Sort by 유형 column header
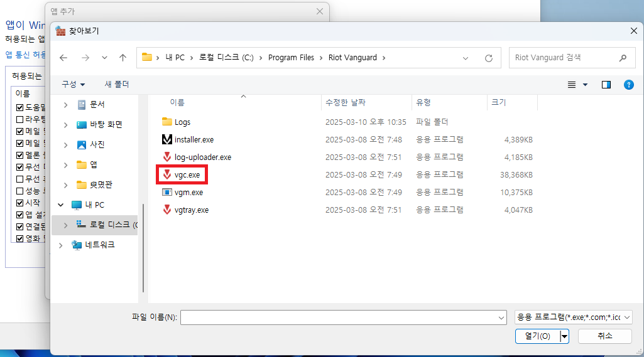Image resolution: width=644 pixels, height=357 pixels. coord(423,102)
